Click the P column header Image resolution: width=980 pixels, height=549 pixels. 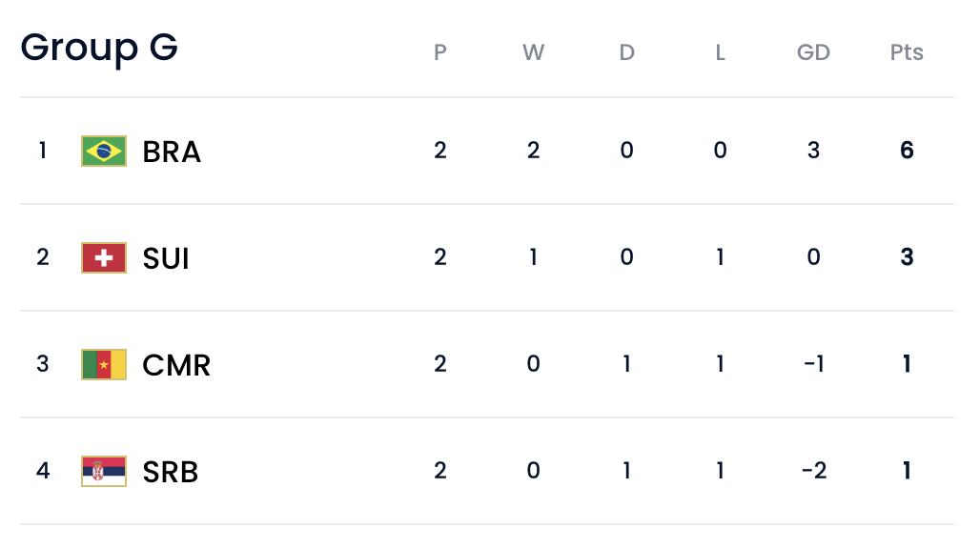[440, 52]
